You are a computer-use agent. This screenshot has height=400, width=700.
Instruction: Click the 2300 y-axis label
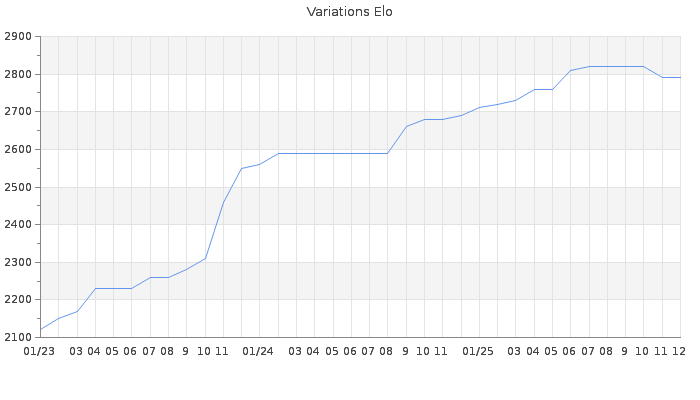coord(20,262)
